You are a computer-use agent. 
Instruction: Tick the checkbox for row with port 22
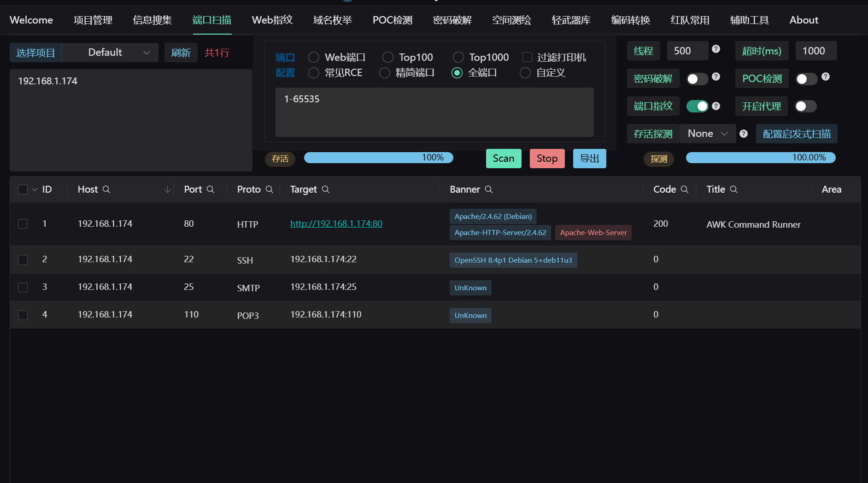pos(23,260)
